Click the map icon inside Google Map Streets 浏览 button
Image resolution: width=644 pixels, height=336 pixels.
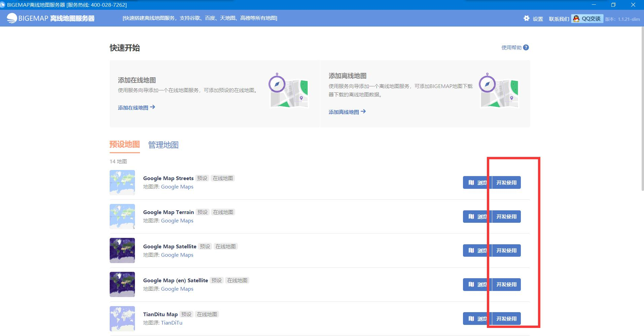(471, 182)
